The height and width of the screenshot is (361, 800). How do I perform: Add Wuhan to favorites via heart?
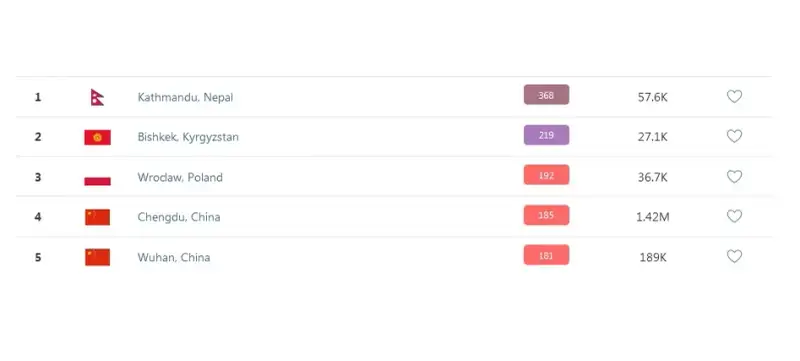pos(734,256)
